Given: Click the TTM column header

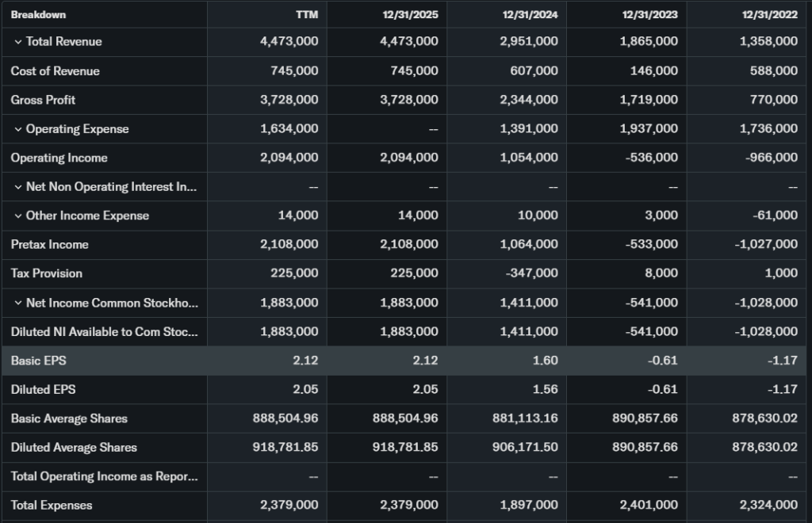Looking at the screenshot, I should coord(307,14).
